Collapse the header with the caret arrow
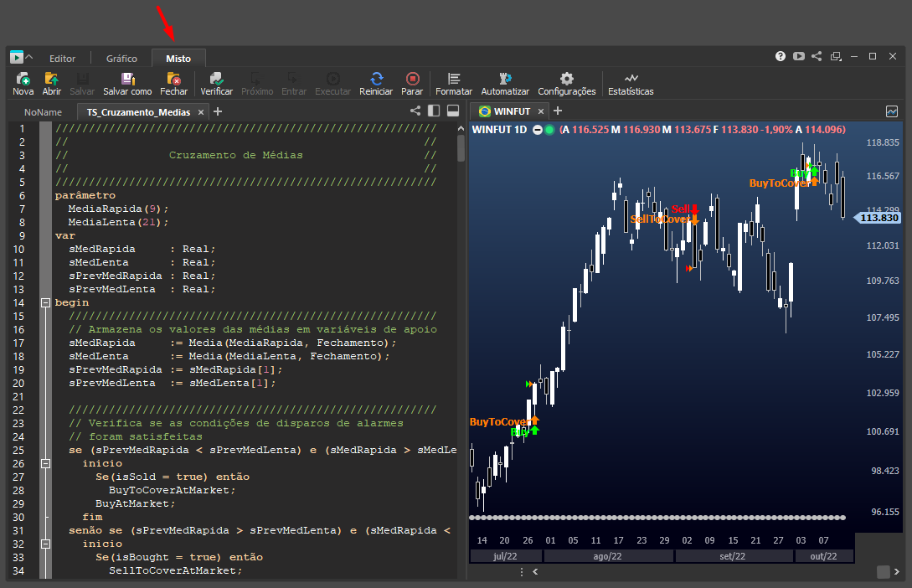 [29, 57]
